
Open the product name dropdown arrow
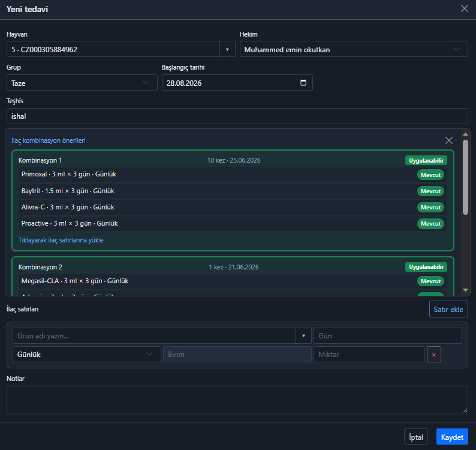point(303,336)
